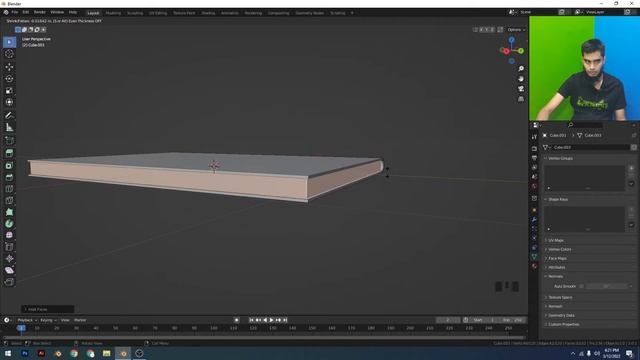
Task: Collapse the Vertex Groups panel
Action: pyautogui.click(x=560, y=158)
